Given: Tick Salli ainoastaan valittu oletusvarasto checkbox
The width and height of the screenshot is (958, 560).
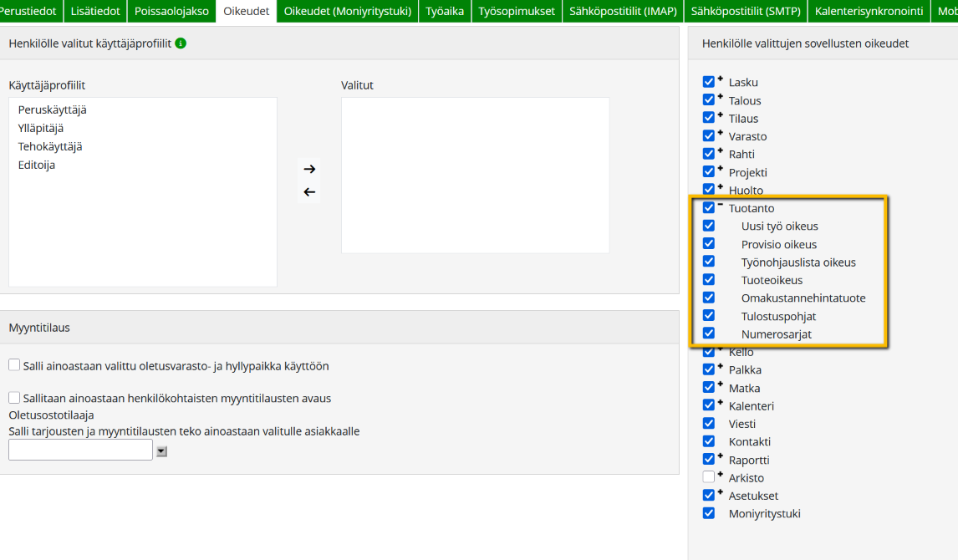Looking at the screenshot, I should (14, 365).
